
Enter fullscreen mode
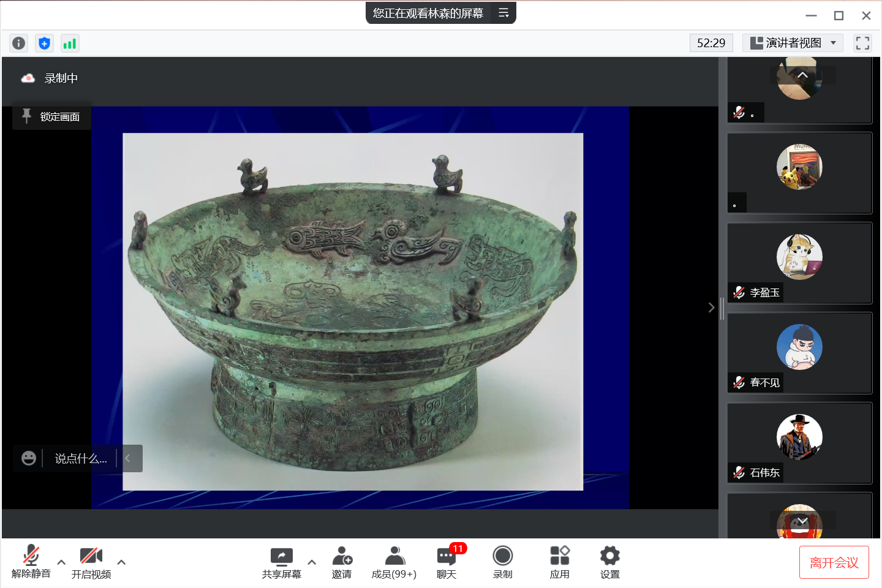point(862,43)
